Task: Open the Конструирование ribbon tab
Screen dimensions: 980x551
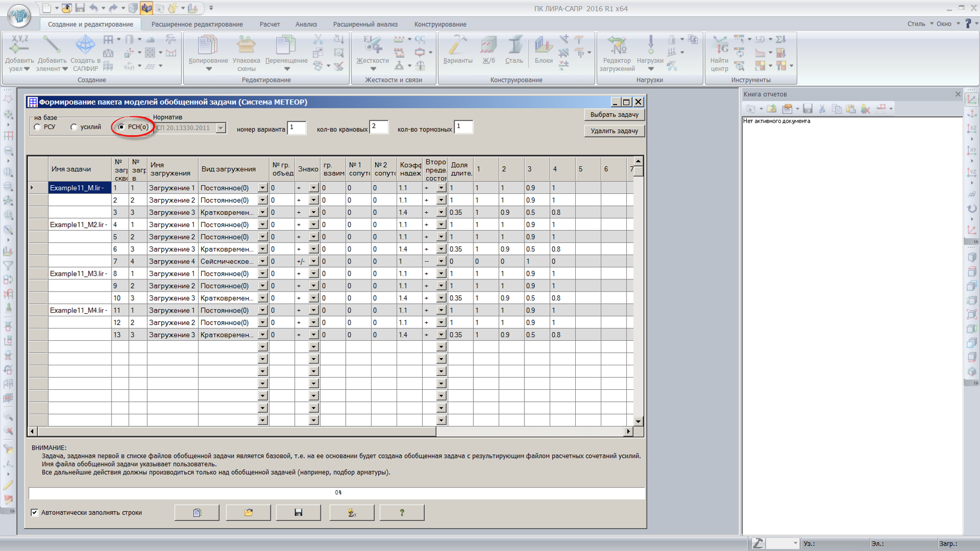Action: point(440,24)
